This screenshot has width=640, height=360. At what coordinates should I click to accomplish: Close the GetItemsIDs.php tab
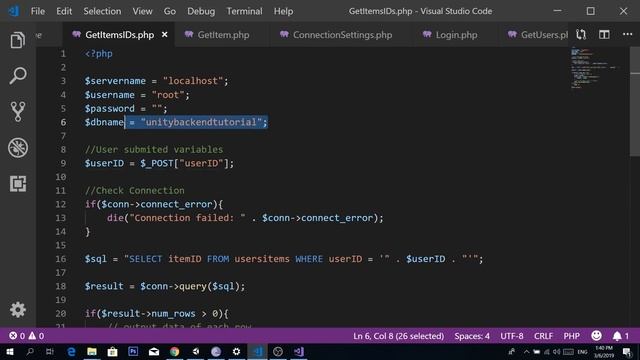164,35
